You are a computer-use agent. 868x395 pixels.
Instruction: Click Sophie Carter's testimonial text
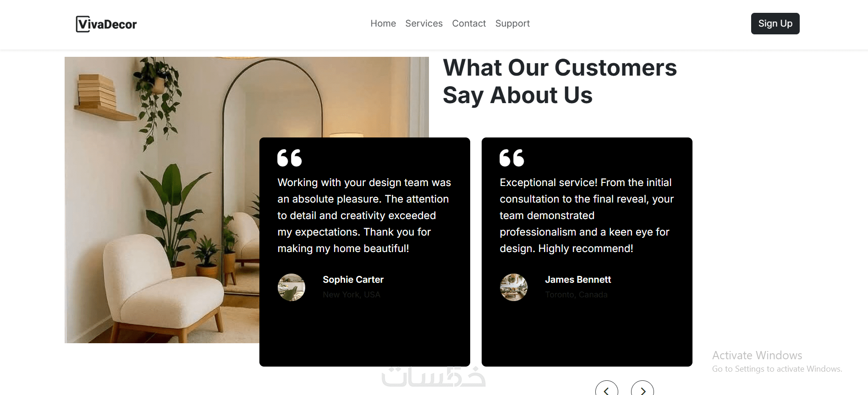pos(364,215)
